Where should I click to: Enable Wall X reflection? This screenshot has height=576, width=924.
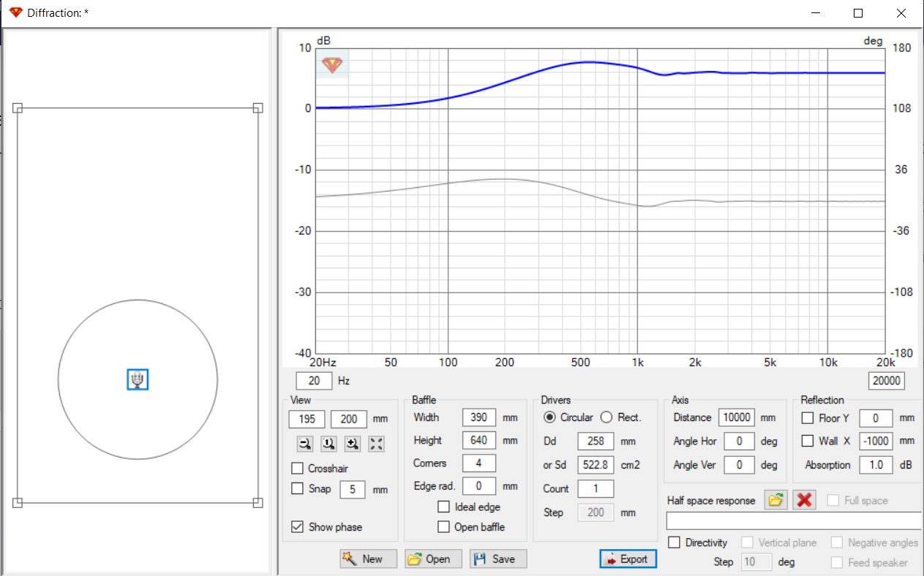coord(808,441)
